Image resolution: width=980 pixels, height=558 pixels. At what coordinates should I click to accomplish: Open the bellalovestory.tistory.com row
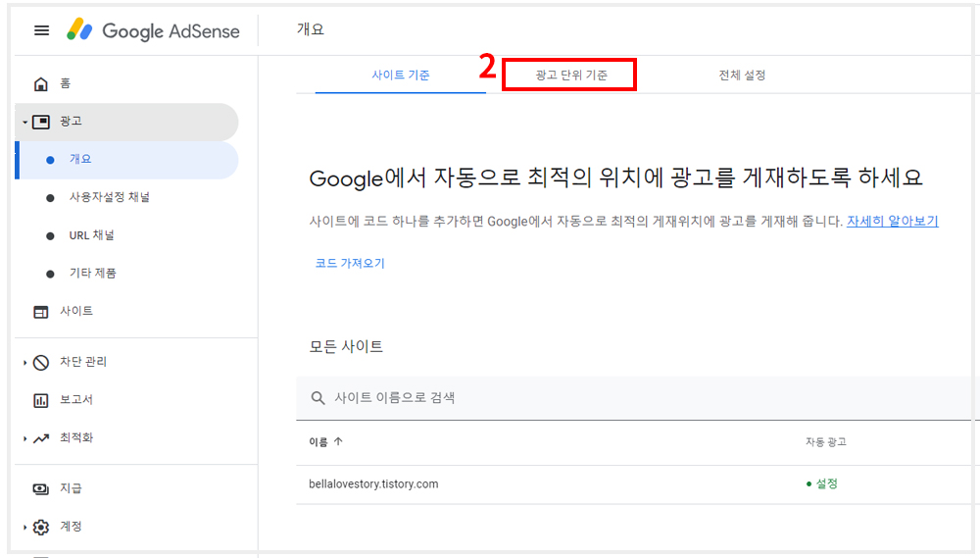pos(634,484)
